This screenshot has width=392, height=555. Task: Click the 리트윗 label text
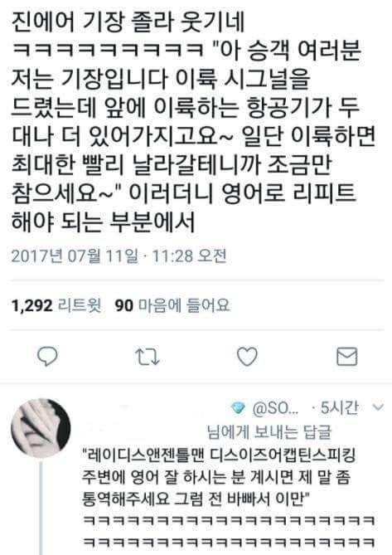[x=80, y=305]
